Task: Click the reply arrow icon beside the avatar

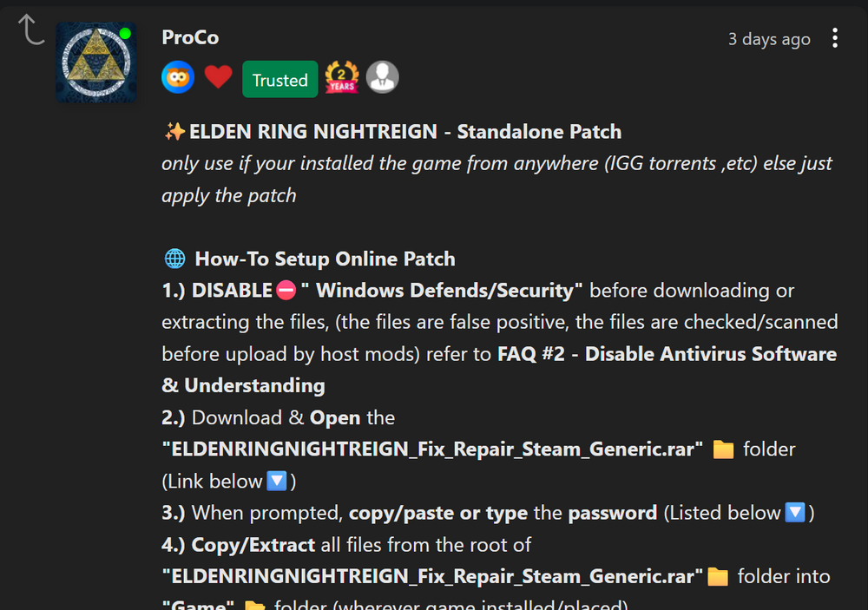Action: (x=31, y=30)
